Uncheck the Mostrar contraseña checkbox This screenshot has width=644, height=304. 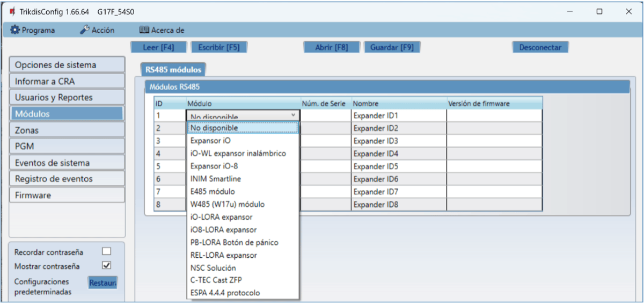coord(106,265)
